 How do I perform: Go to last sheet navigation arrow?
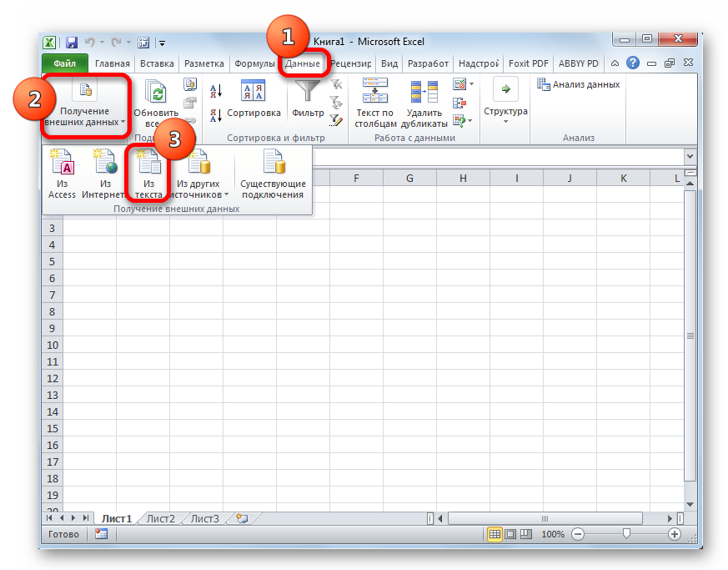85,518
